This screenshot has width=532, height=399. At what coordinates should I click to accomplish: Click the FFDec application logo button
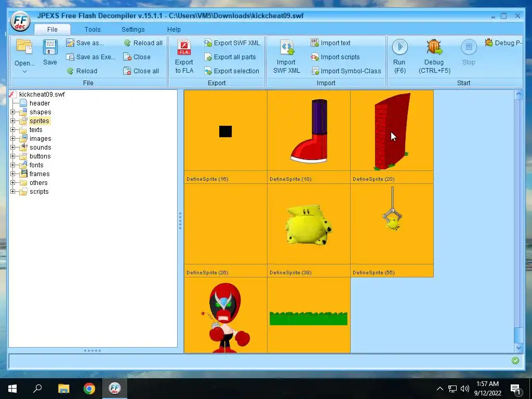[x=20, y=21]
